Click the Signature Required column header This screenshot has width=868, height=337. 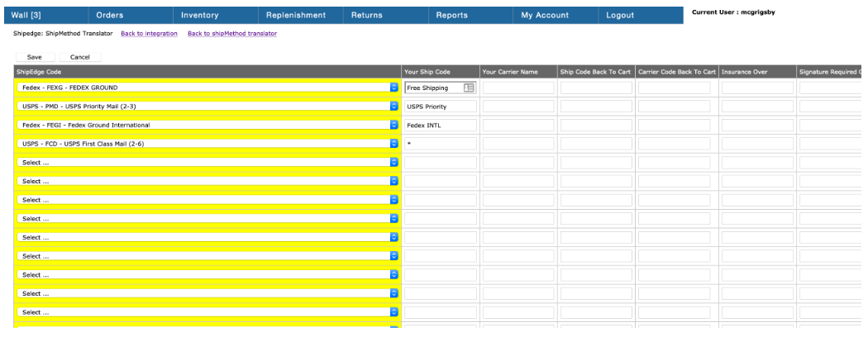829,72
